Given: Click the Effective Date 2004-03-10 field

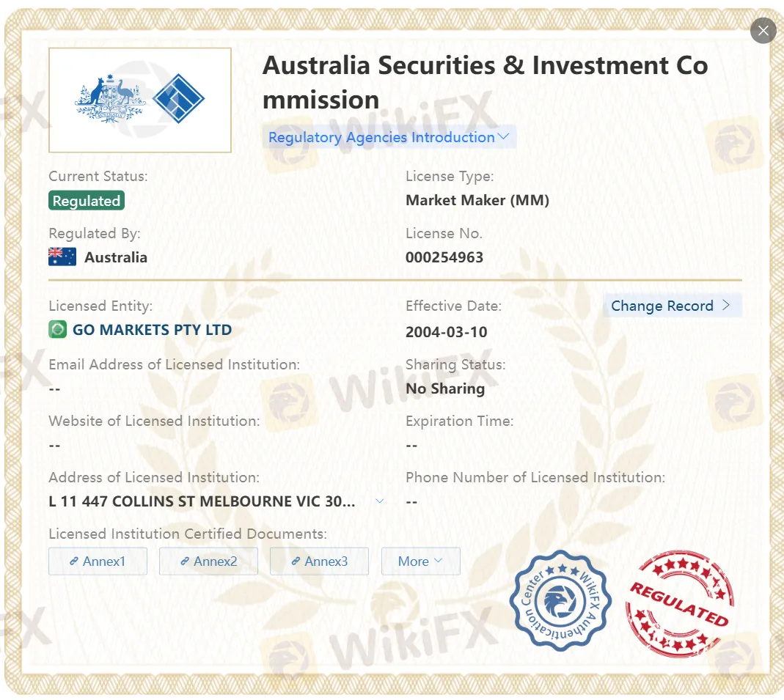Looking at the screenshot, I should (x=447, y=332).
